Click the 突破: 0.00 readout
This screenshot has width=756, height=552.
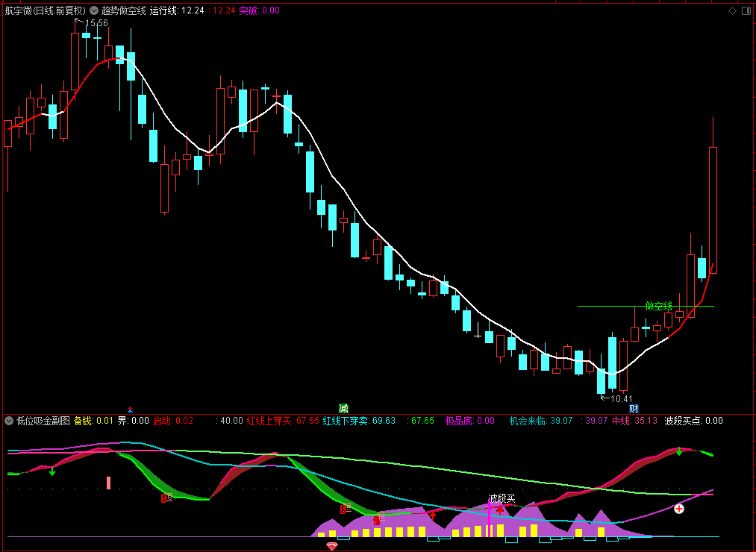(260, 10)
